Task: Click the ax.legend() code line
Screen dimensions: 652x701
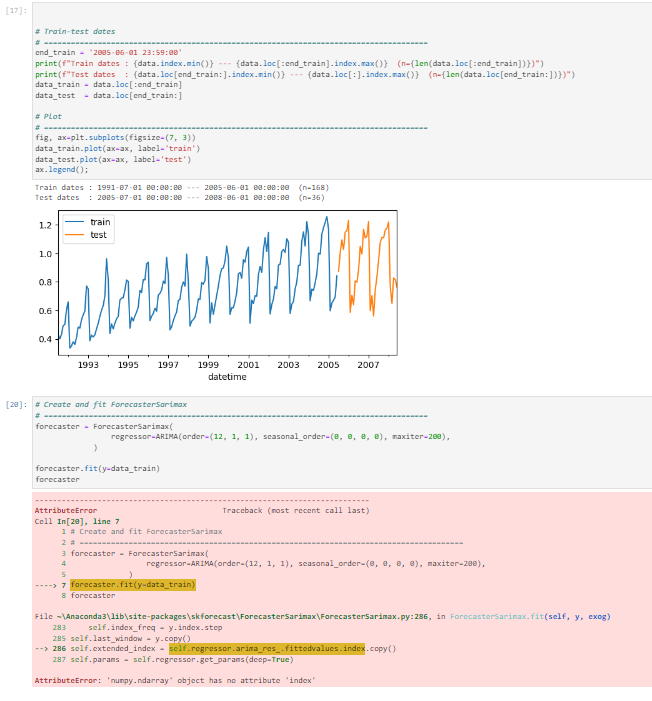Action: click(62, 169)
